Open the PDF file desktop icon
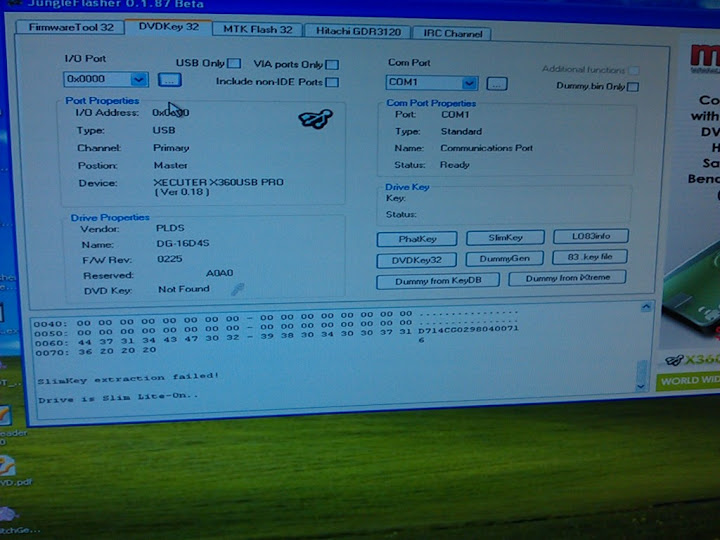Viewport: 720px width, 540px height. click(9, 471)
